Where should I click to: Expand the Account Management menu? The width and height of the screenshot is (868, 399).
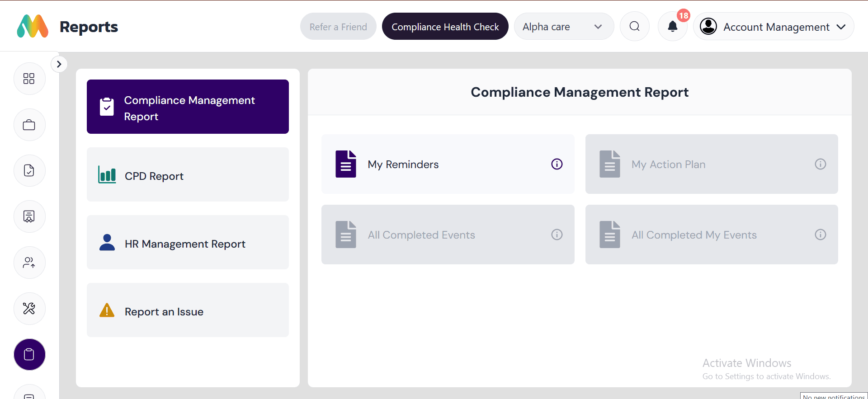point(773,27)
